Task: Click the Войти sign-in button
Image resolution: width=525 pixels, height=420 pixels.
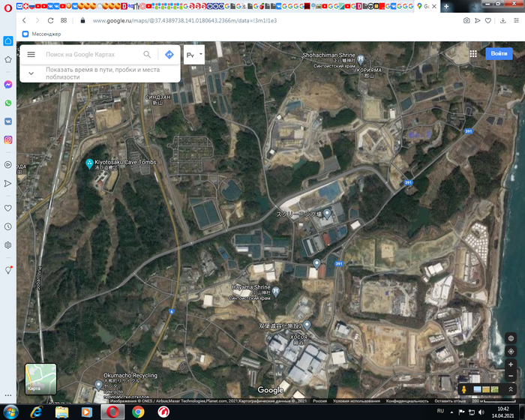Action: [x=499, y=53]
